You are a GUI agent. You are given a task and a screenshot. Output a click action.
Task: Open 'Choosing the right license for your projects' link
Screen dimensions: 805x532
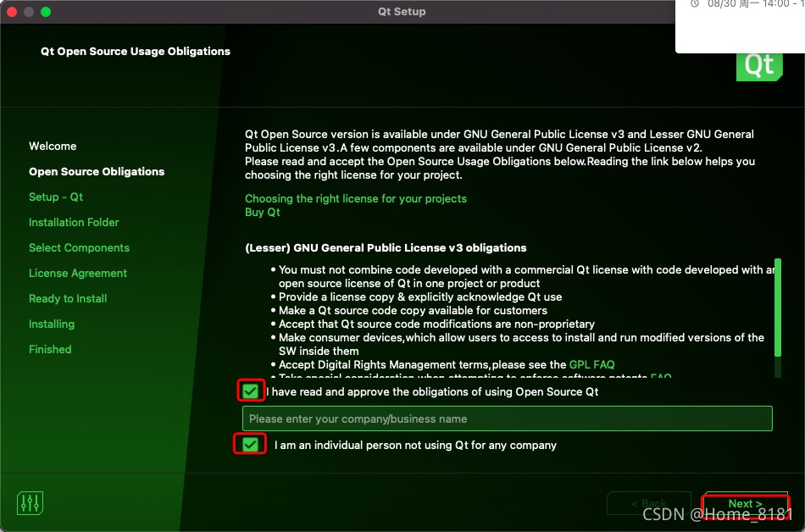[x=356, y=198]
